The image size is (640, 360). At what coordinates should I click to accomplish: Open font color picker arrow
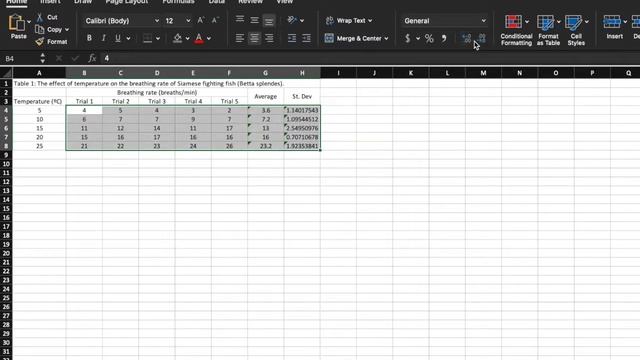209,39
